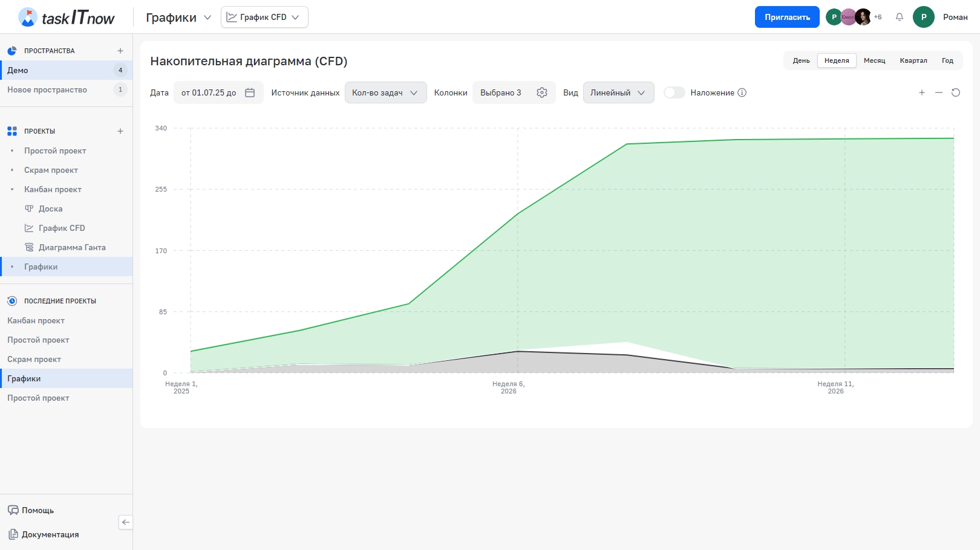Add a new project with plus icon
980x550 pixels.
(120, 131)
